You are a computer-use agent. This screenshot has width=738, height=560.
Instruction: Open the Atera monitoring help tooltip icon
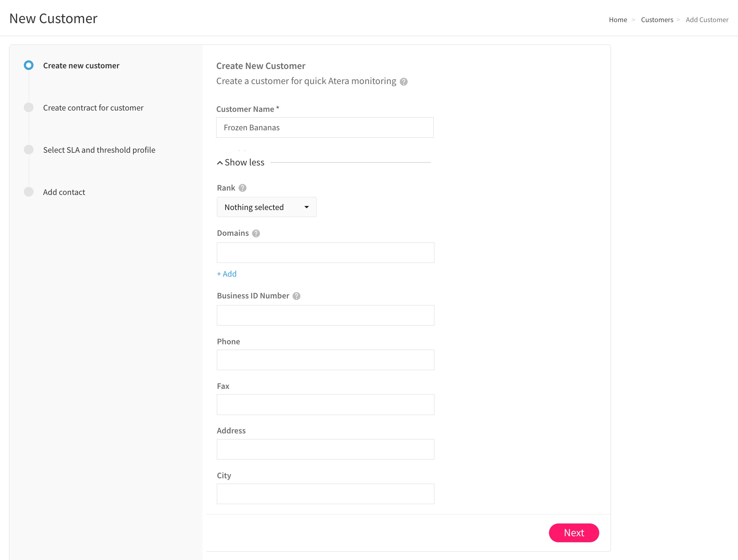[404, 82]
